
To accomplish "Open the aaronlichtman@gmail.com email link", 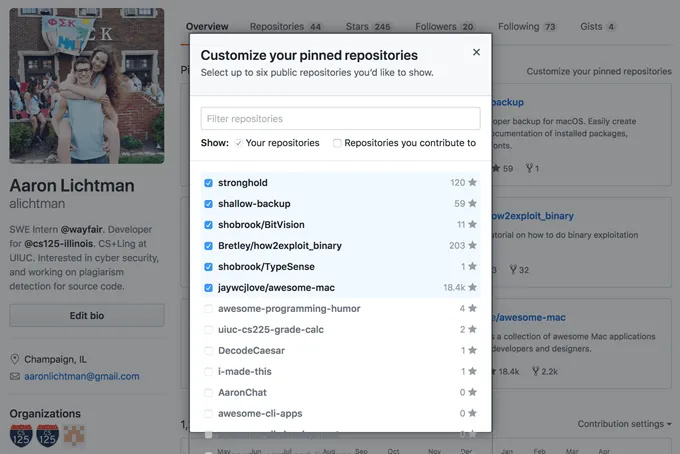I will [82, 376].
